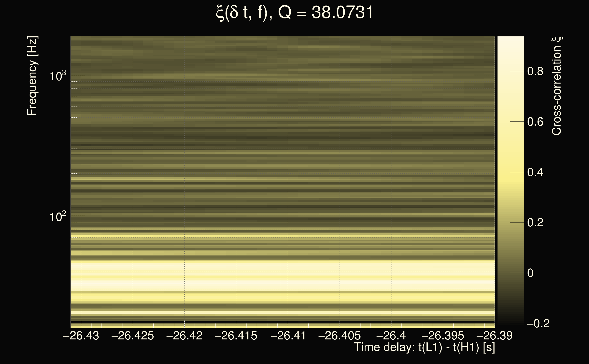
Task: Click the plot title showing Q = 38.0731
Action: click(x=294, y=13)
